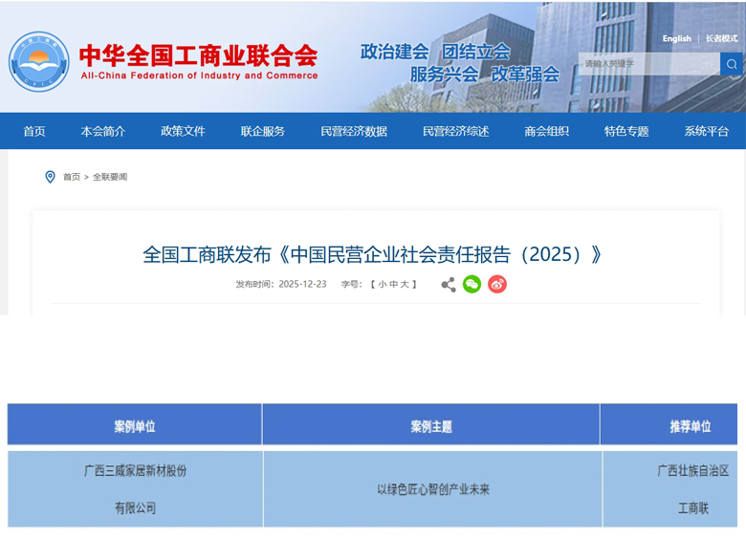Select 特色专题 in navigation bar
The image size is (746, 560).
[626, 131]
